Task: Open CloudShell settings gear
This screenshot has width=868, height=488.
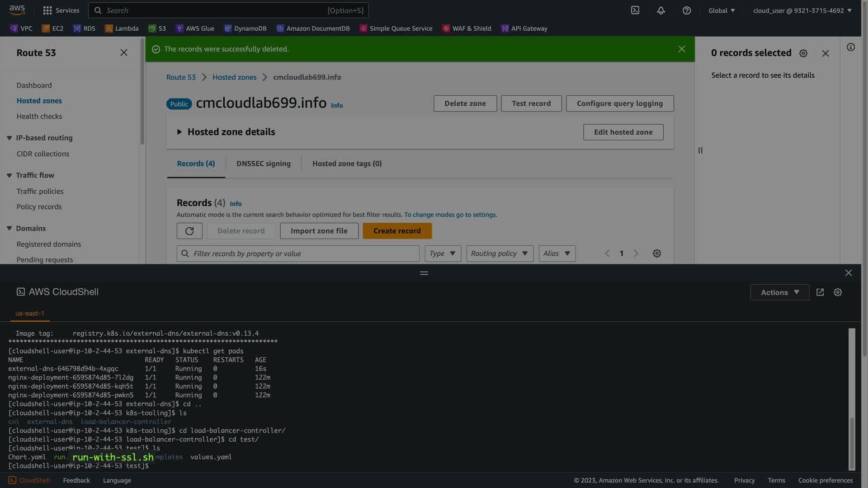Action: (838, 292)
